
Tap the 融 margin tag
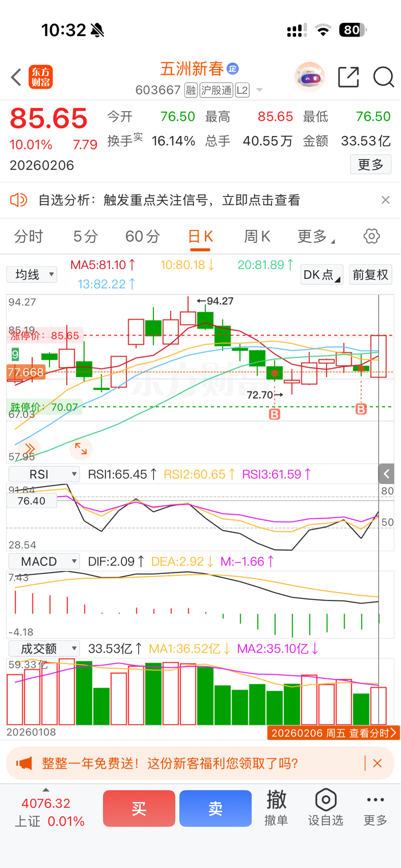click(x=191, y=90)
